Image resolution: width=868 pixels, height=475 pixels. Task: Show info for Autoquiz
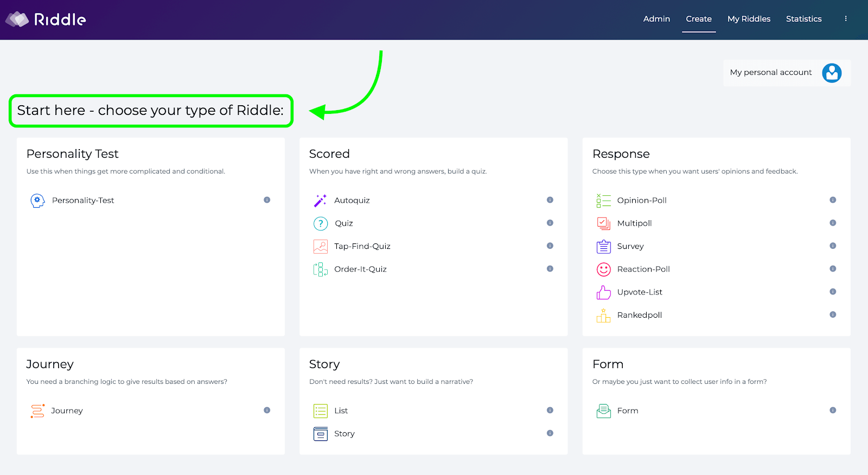click(550, 200)
